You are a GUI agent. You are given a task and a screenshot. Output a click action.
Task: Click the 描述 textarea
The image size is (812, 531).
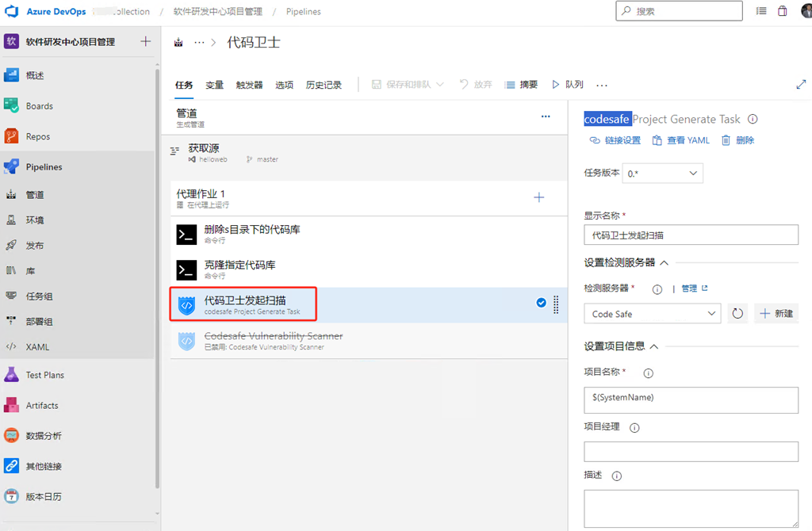(691, 509)
